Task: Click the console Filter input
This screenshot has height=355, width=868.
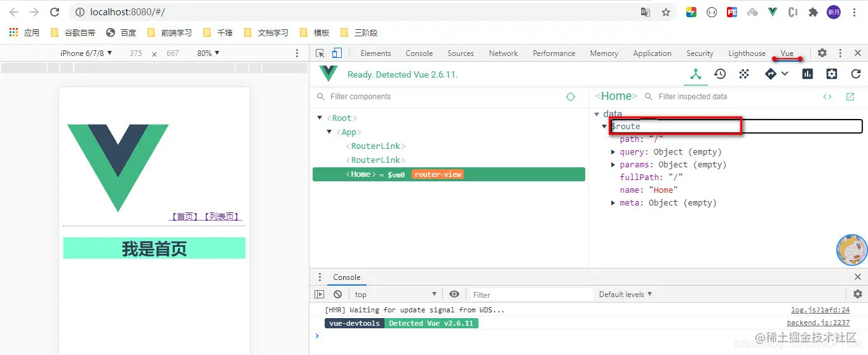Action: pyautogui.click(x=531, y=295)
